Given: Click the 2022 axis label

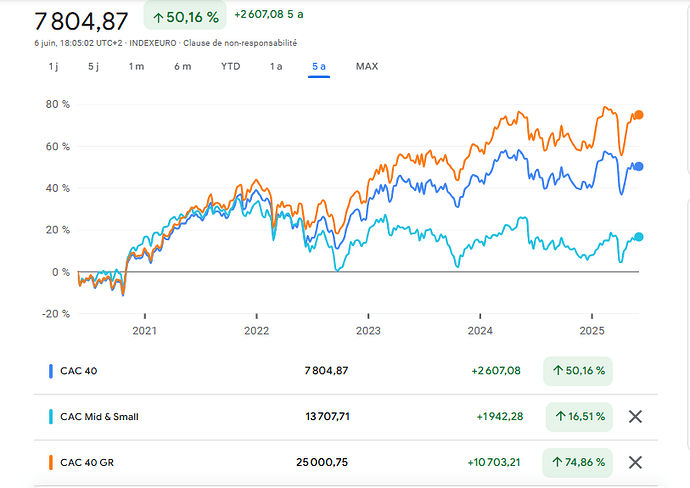Looking at the screenshot, I should (256, 330).
